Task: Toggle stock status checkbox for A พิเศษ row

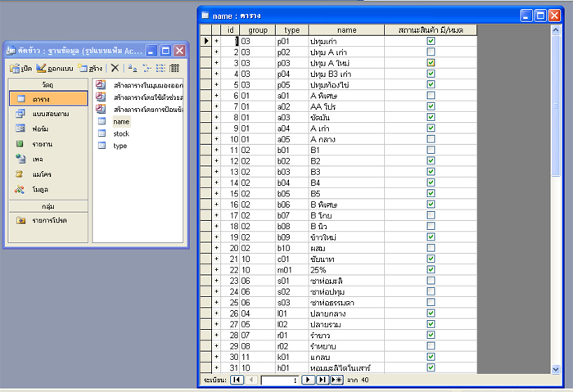Action: click(x=431, y=96)
